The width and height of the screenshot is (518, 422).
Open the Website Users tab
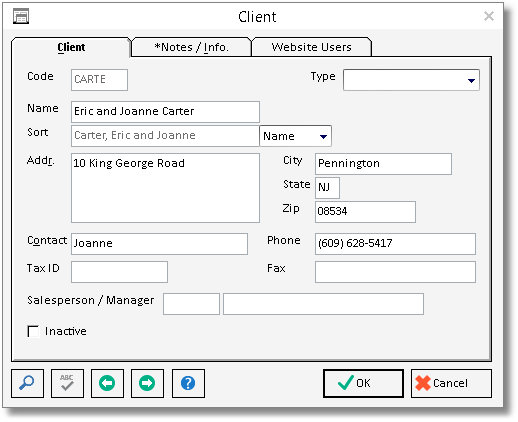(x=311, y=47)
